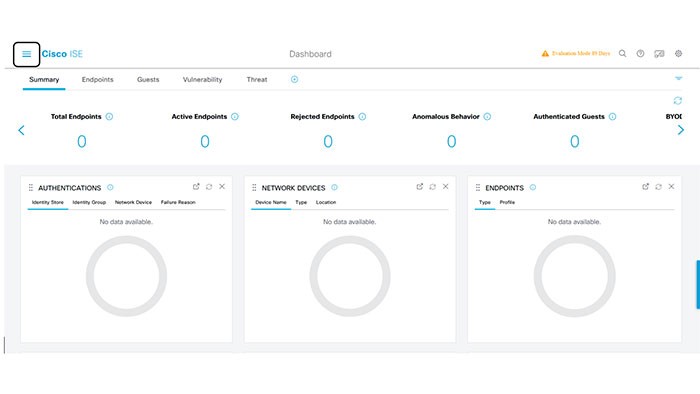
Task: Switch to the Guests tab
Action: [148, 79]
